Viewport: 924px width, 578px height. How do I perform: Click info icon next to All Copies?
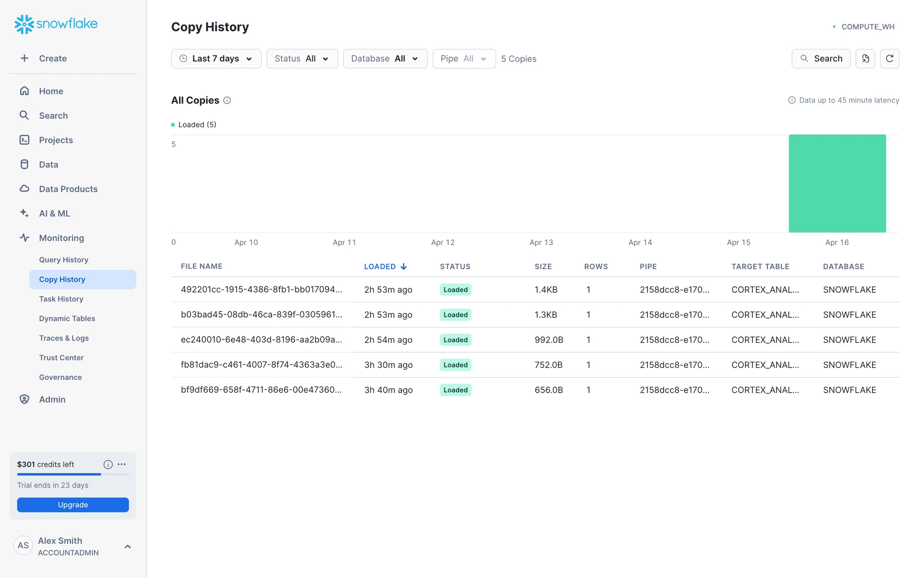coord(227,100)
